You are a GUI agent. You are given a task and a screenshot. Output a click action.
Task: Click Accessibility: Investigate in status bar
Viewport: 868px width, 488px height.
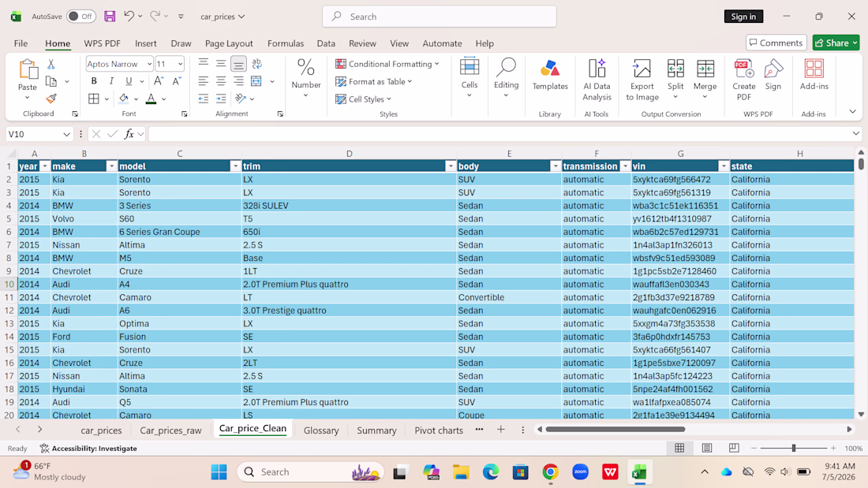[88, 448]
